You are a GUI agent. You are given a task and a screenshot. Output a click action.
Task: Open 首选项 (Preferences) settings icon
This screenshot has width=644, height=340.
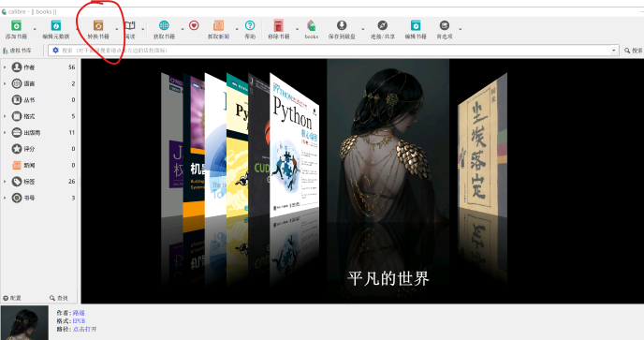tap(444, 25)
